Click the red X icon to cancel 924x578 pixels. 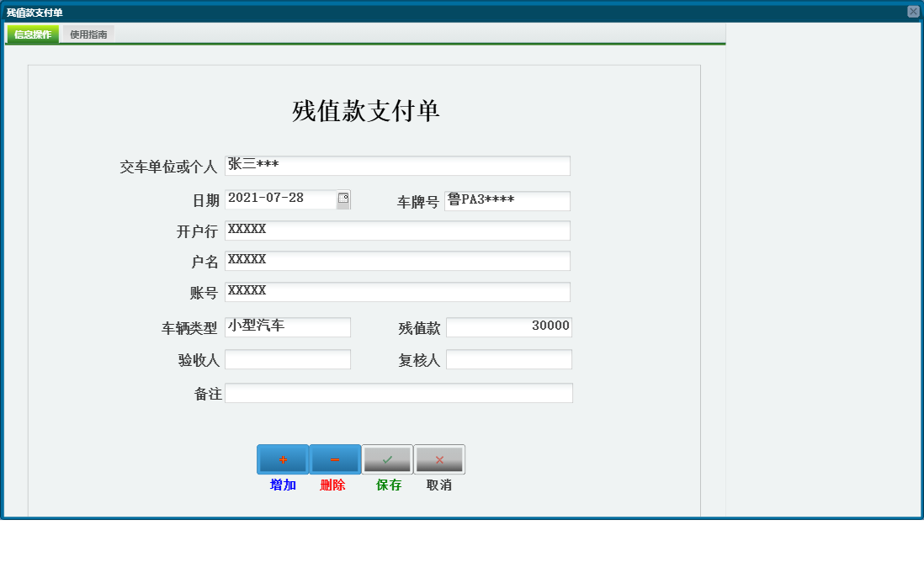coord(438,459)
